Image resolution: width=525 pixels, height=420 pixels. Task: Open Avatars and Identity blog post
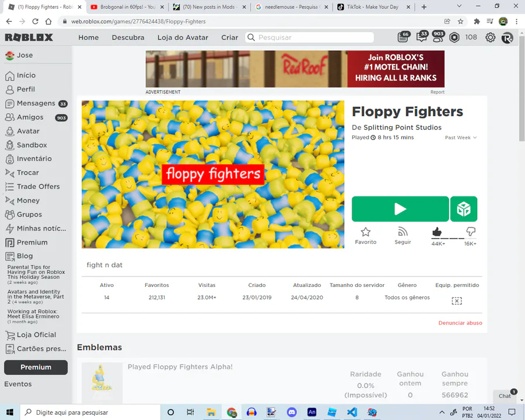pyautogui.click(x=36, y=297)
